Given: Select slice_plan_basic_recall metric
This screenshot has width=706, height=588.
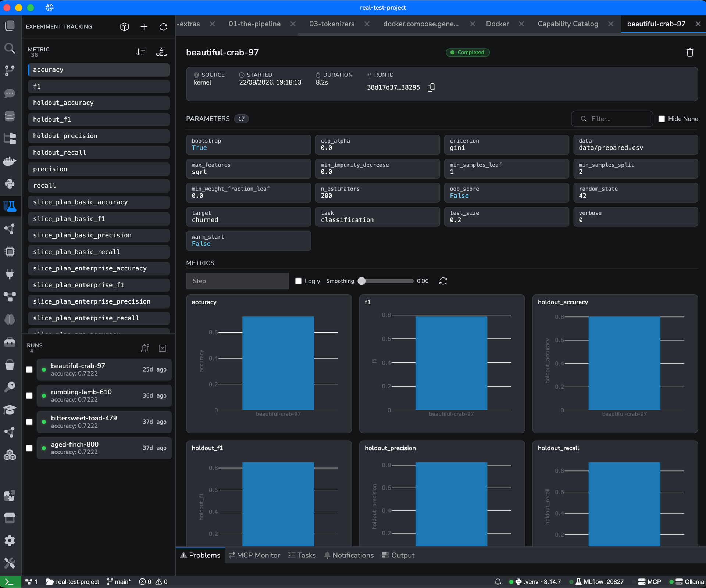Looking at the screenshot, I should point(99,252).
